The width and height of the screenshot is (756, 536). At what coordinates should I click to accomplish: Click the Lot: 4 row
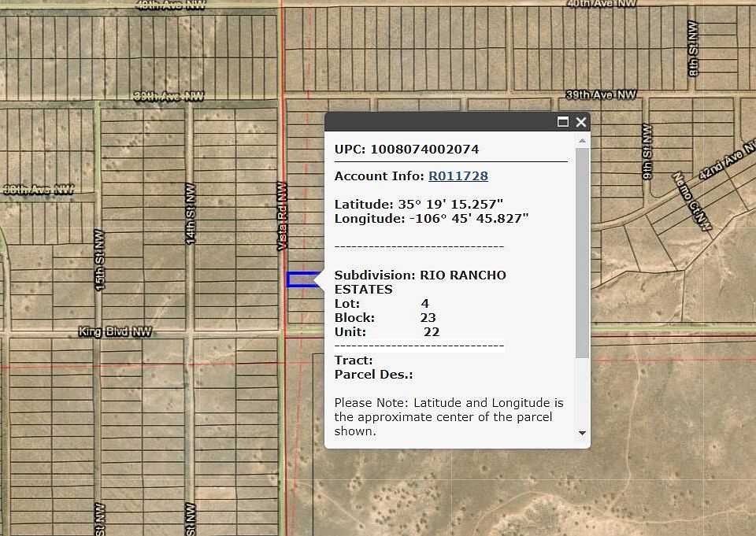(381, 304)
